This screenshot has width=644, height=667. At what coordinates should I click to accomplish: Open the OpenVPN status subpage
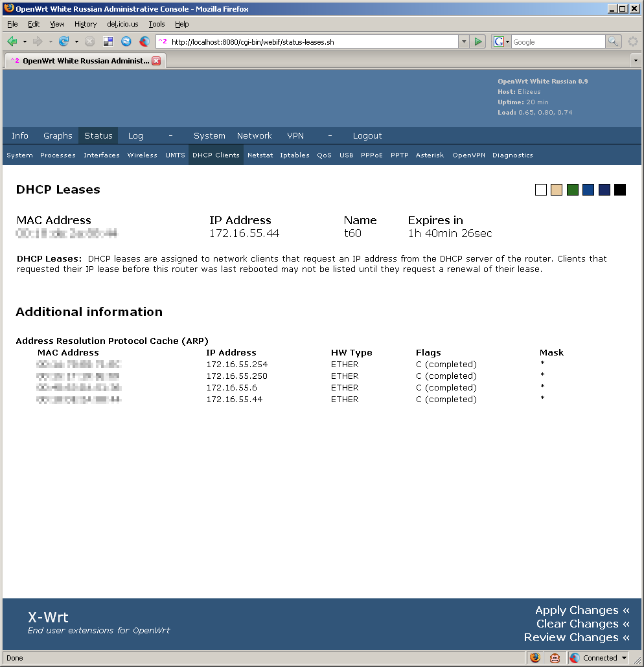tap(468, 155)
